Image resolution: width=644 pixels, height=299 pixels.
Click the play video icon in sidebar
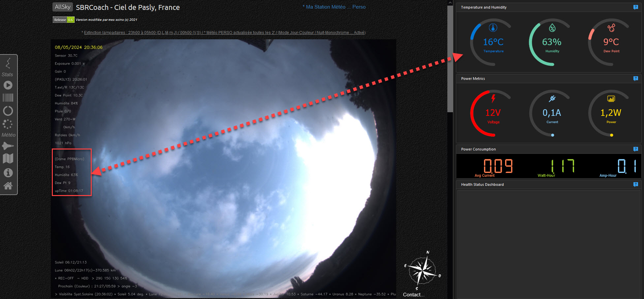tap(8, 85)
